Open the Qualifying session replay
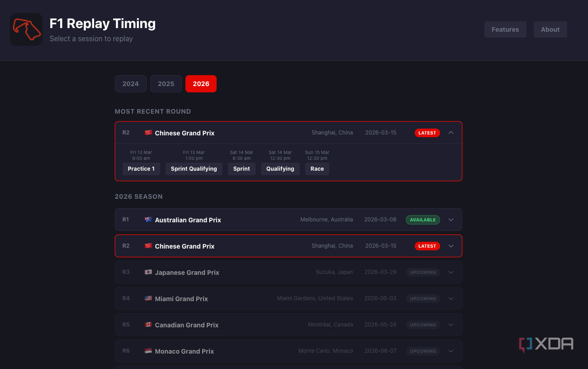Screen dimensions: 588x369 280,169
